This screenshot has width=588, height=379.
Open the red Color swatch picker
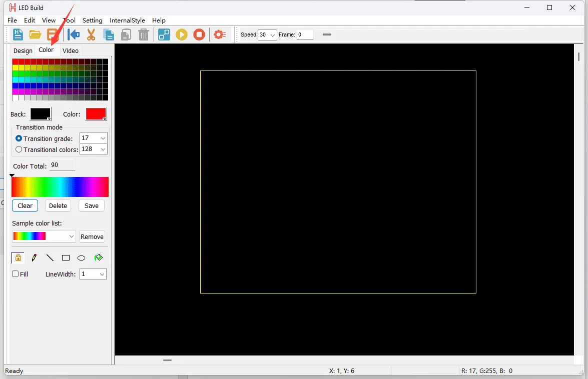pyautogui.click(x=96, y=114)
